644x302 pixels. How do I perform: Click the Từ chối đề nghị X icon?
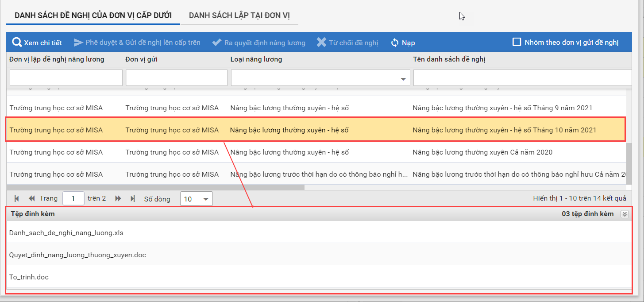(x=321, y=43)
